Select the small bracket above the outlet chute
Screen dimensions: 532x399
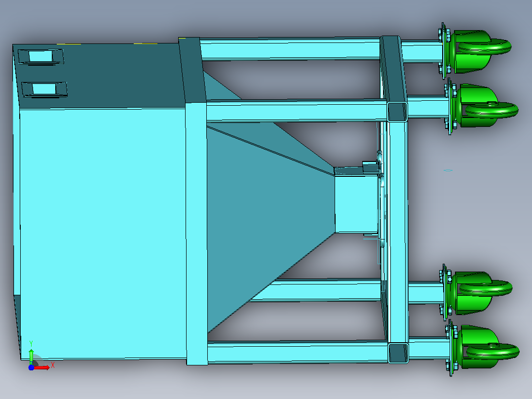tap(371, 167)
